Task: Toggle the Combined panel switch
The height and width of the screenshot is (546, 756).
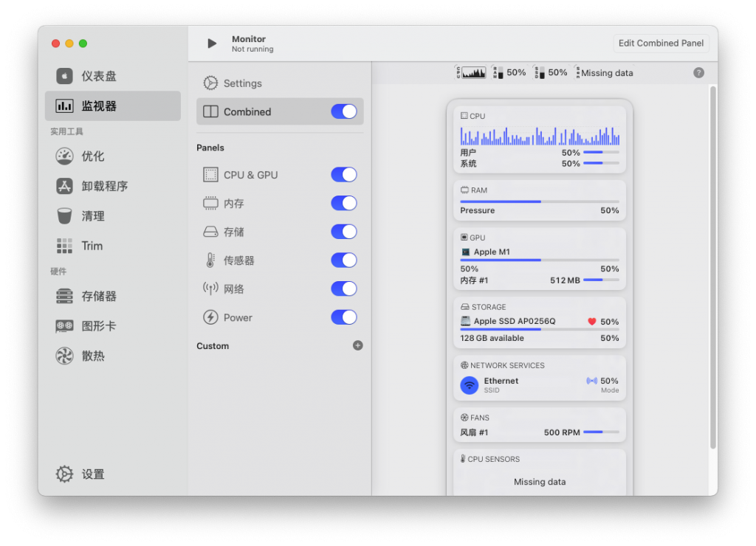Action: click(344, 111)
